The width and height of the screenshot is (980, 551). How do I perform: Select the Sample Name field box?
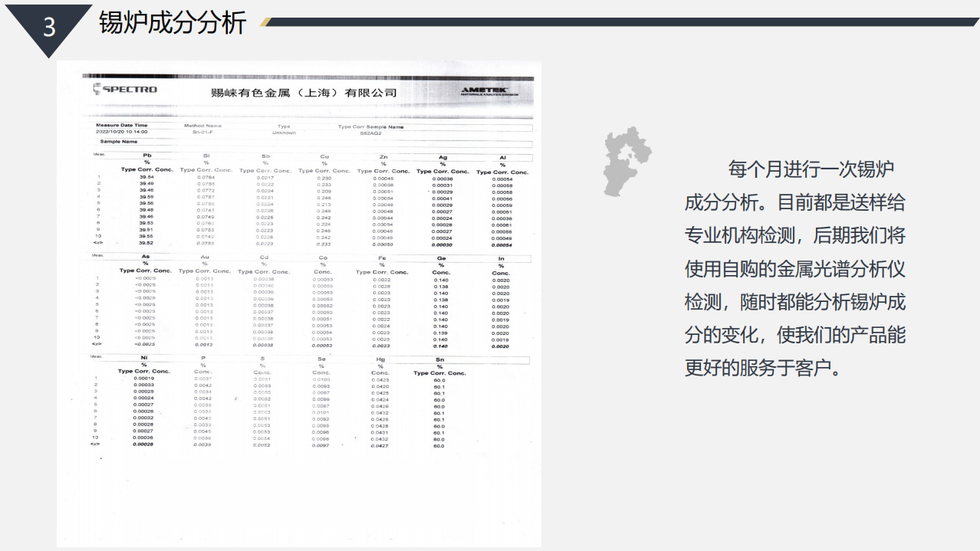click(314, 142)
